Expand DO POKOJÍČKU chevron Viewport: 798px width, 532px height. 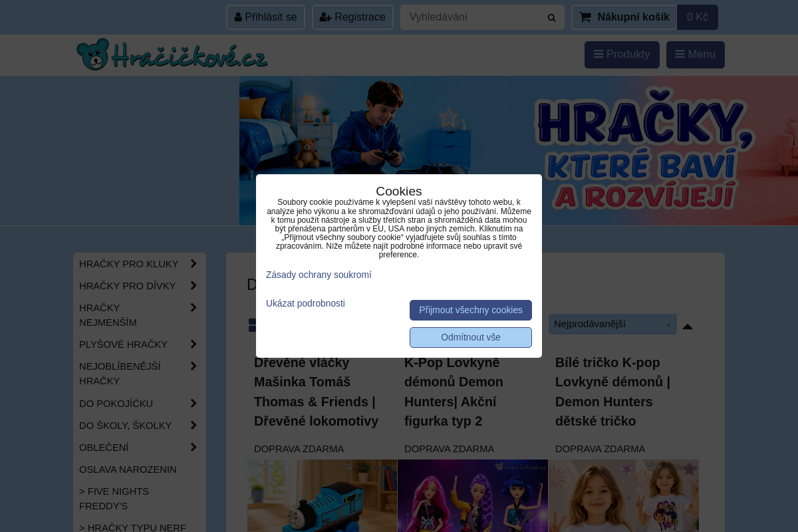coord(194,403)
